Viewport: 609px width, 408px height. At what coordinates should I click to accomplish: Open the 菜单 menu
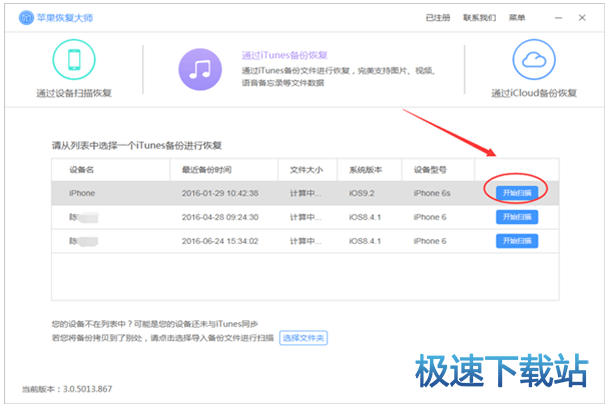coord(517,18)
